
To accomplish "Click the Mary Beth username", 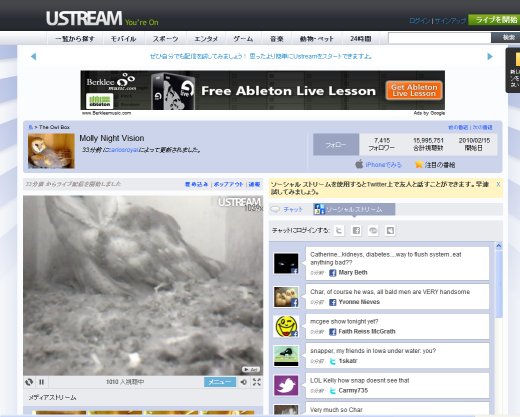I will coord(353,272).
